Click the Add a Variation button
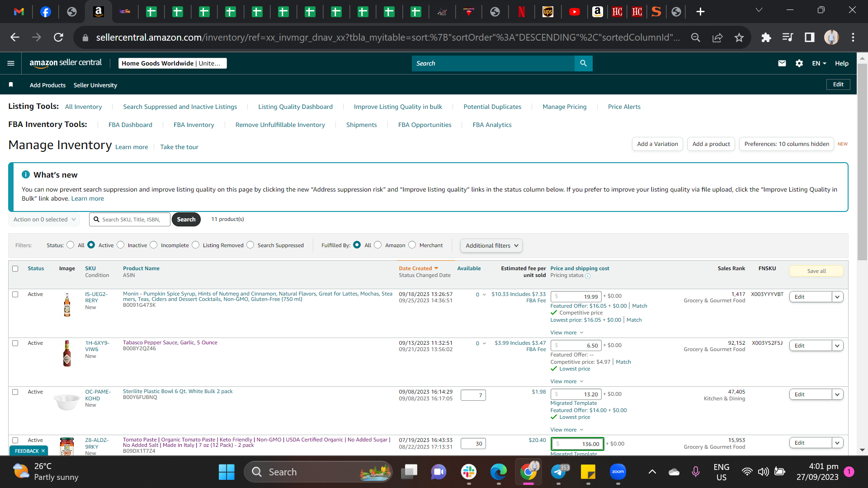 [657, 144]
